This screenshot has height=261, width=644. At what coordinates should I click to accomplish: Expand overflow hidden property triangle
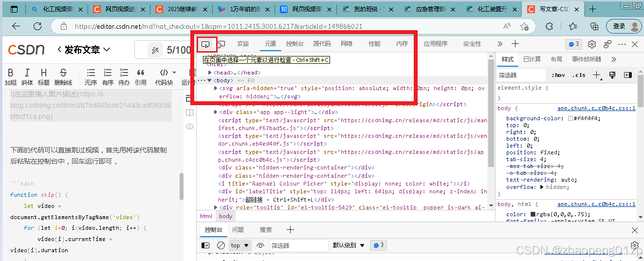[542, 187]
